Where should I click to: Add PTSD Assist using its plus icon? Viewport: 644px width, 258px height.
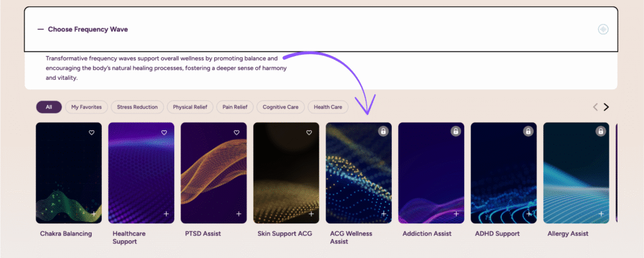click(x=238, y=214)
